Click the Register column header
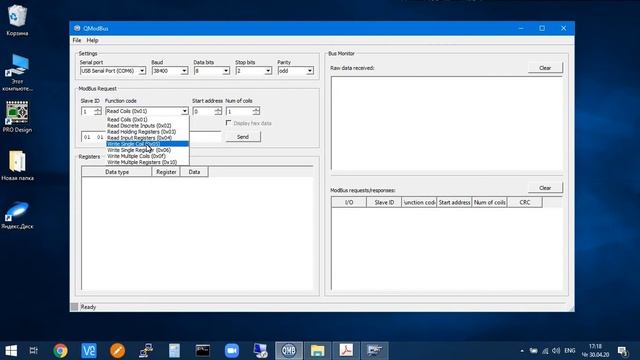The image size is (640, 360). coord(166,172)
